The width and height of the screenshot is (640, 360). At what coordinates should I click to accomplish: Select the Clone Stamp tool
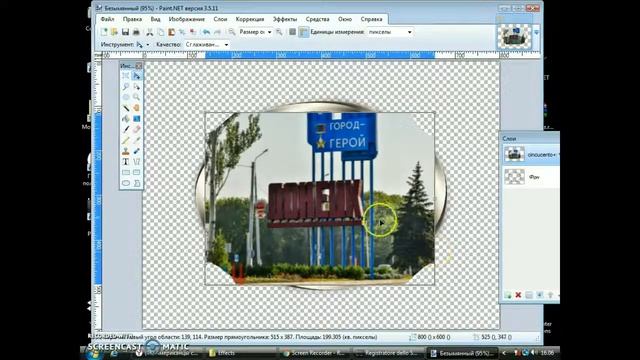pos(126,151)
